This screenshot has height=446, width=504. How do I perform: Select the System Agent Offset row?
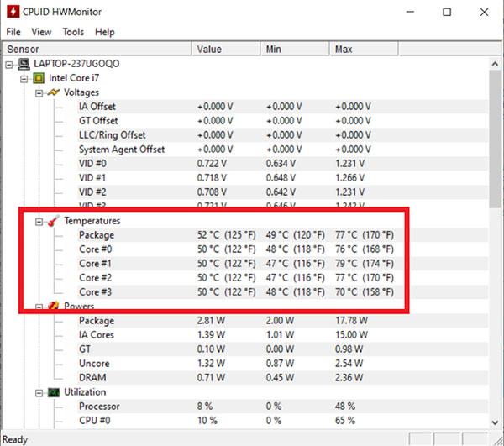[x=283, y=150]
